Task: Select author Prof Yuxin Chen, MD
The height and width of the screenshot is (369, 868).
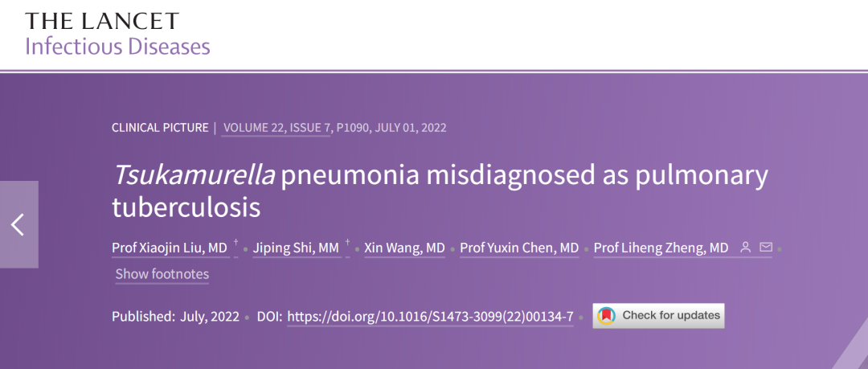Action: click(519, 248)
